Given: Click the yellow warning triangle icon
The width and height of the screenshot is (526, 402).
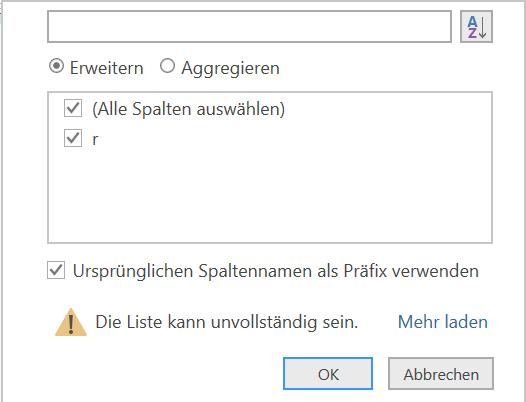Looking at the screenshot, I should point(71,322).
